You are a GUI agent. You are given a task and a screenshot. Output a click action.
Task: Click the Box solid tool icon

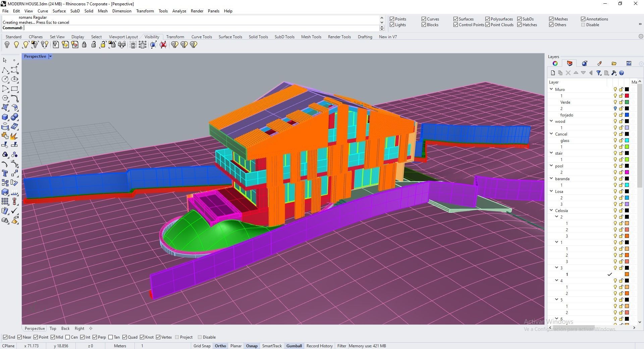coord(5,117)
